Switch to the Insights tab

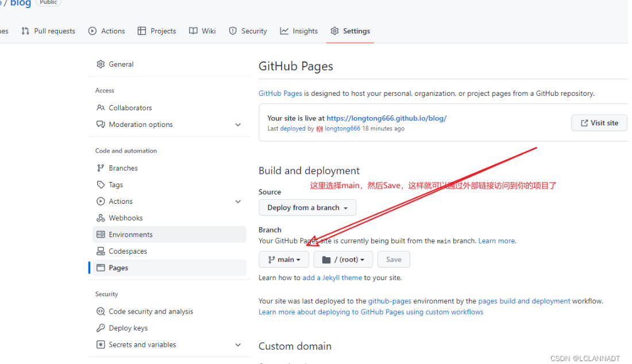(x=299, y=31)
